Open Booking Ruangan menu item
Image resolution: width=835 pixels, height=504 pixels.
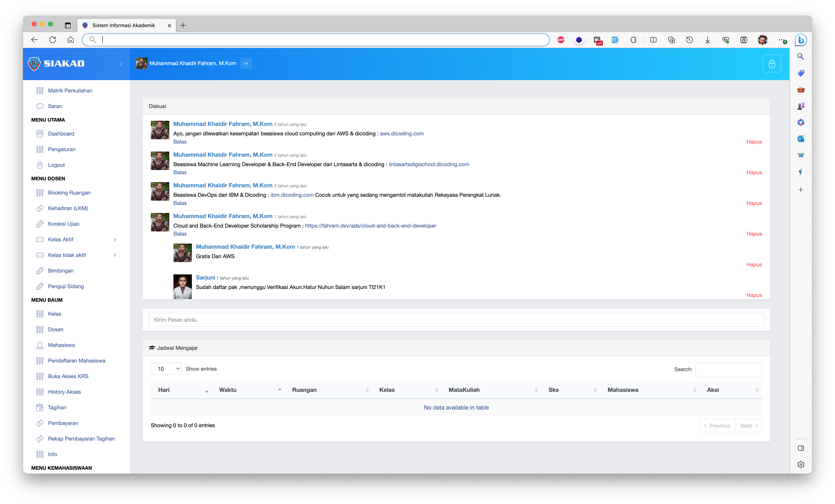(x=69, y=193)
